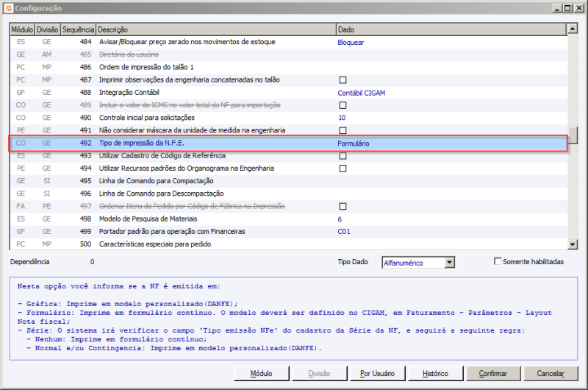Image resolution: width=588 pixels, height=390 pixels.
Task: Click the Divisão button
Action: (x=319, y=374)
